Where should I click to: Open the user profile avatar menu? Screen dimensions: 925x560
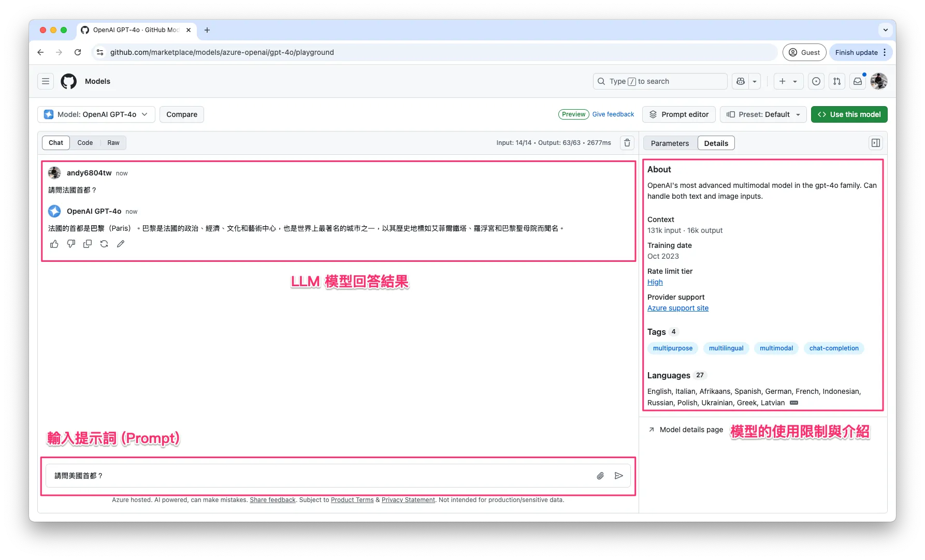coord(879,81)
